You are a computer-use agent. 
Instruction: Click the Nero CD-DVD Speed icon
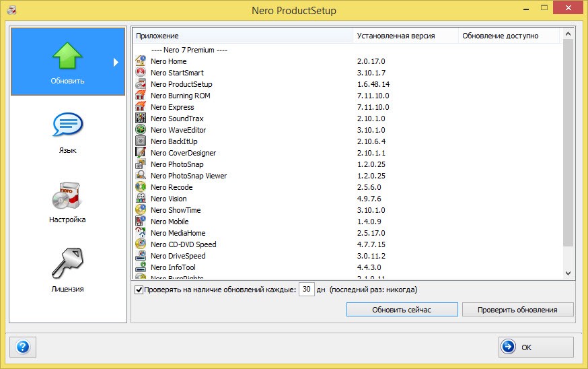(x=141, y=244)
